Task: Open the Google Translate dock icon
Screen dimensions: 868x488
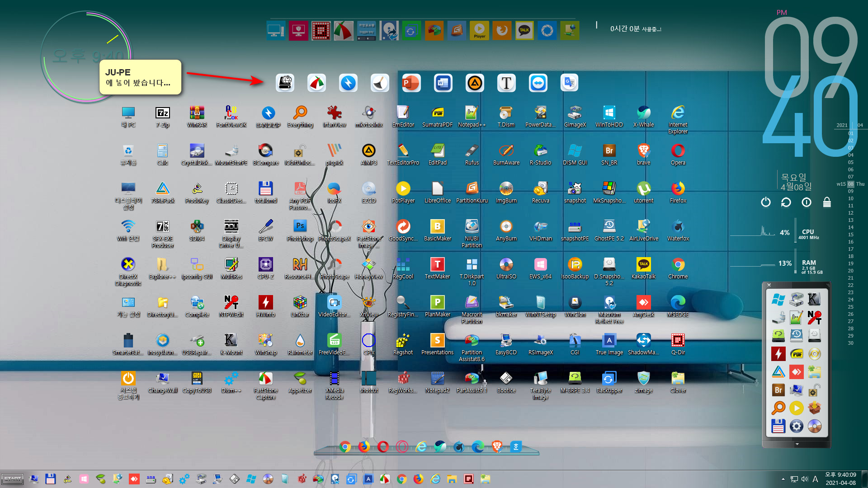Action: click(x=569, y=83)
